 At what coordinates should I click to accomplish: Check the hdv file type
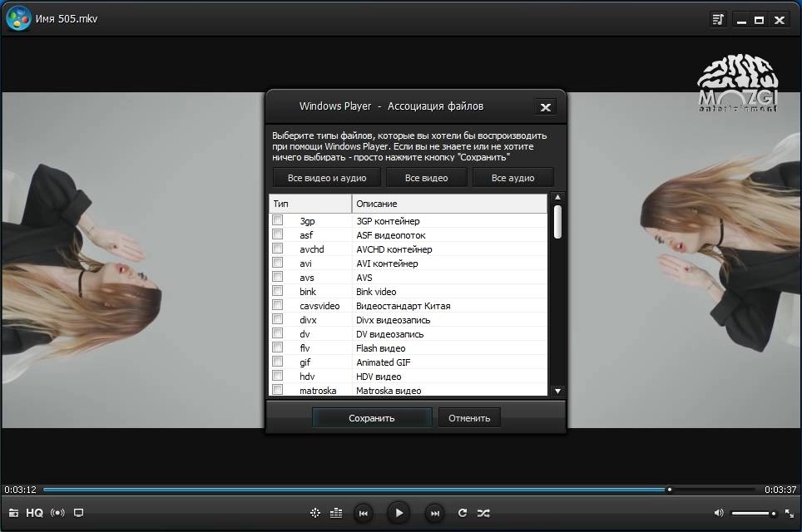click(277, 376)
